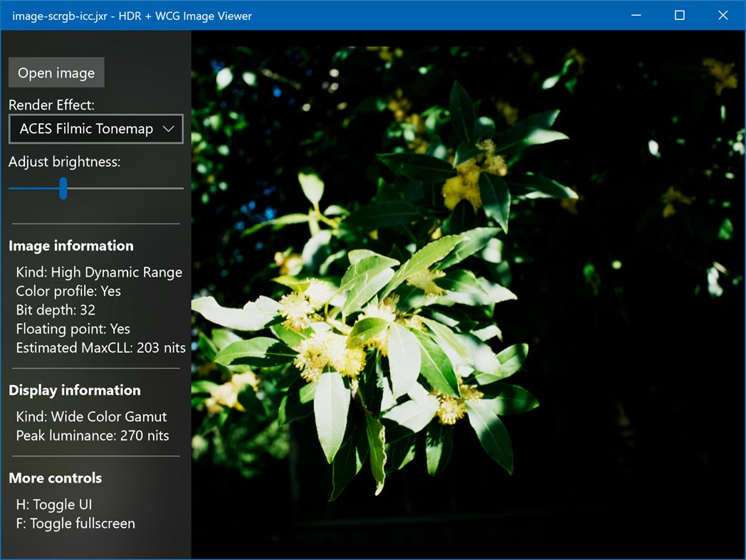Click the "Image information" heading
This screenshot has width=746, height=560.
coord(70,245)
